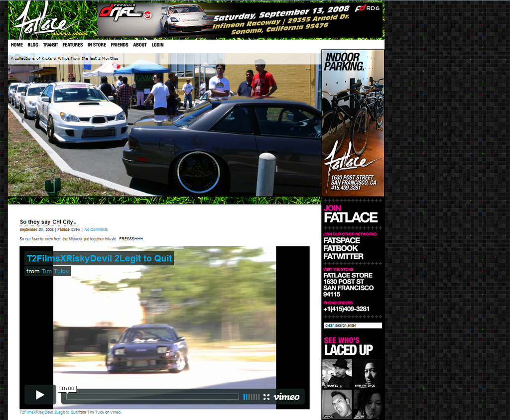Open video title T2FilmsXRiskyDevil 2Legit to Quit

coord(99,258)
